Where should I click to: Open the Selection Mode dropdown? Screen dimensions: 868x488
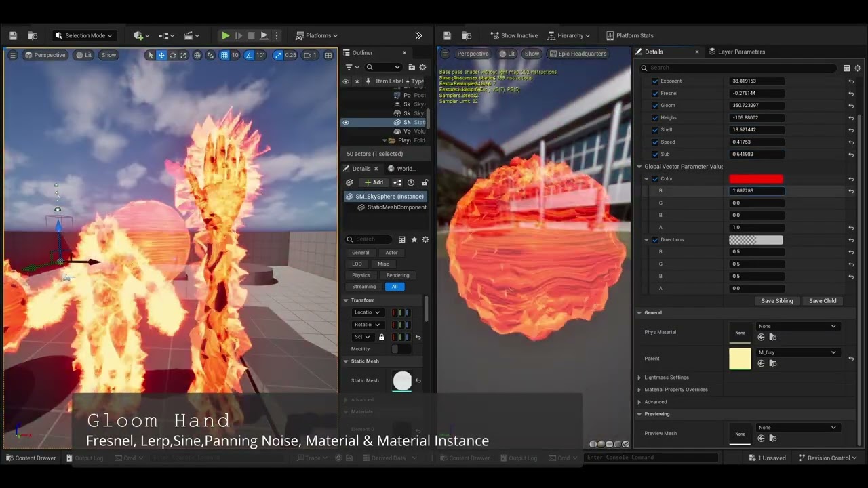[x=85, y=35]
